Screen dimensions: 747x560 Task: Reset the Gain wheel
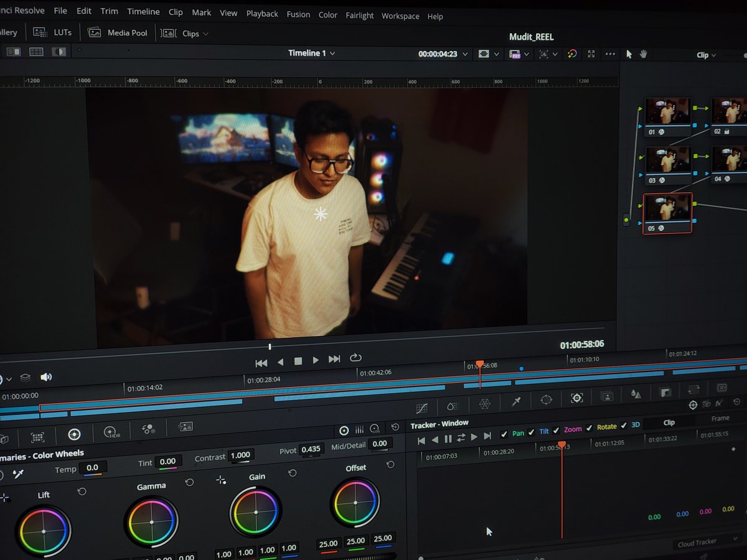coord(292,473)
